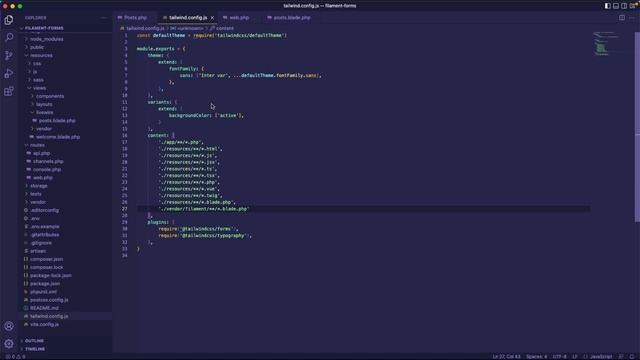This screenshot has width=640, height=360.
Task: Open the Extensions view
Action: (x=9, y=91)
